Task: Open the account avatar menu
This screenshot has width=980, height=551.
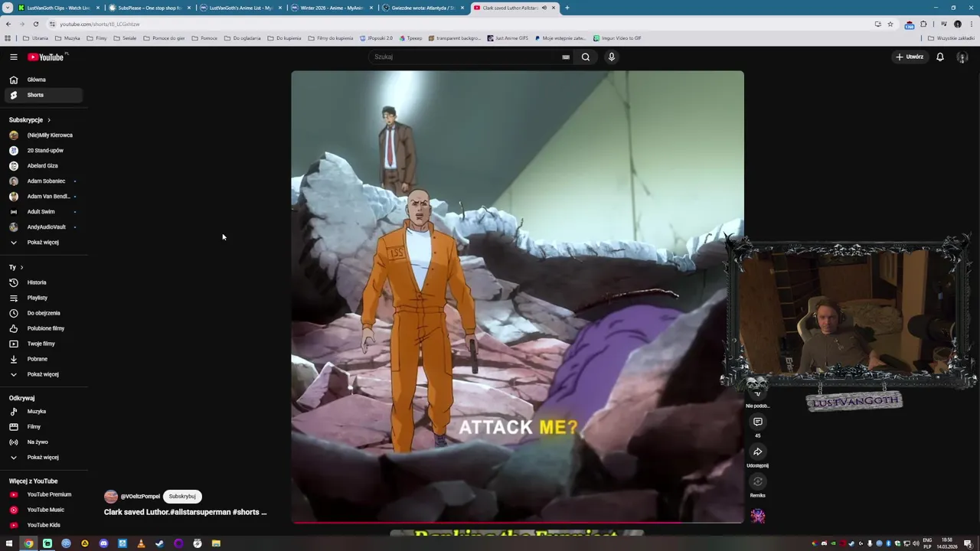Action: click(962, 57)
